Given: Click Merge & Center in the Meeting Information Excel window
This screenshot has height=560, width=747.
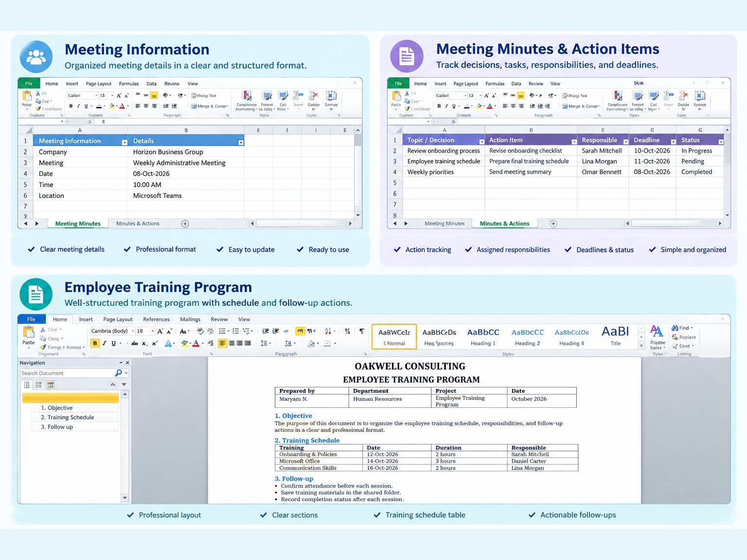Looking at the screenshot, I should (210, 106).
